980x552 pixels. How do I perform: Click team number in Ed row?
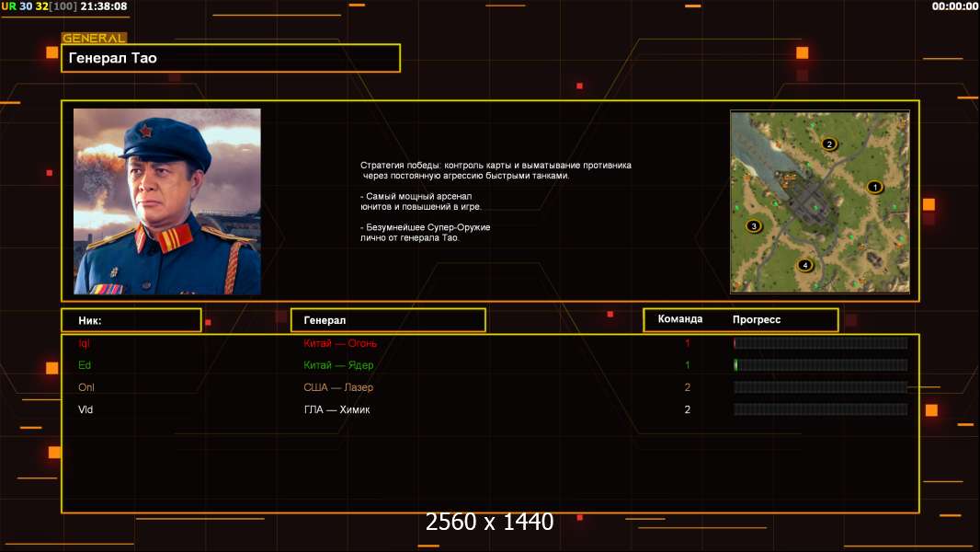coord(688,365)
